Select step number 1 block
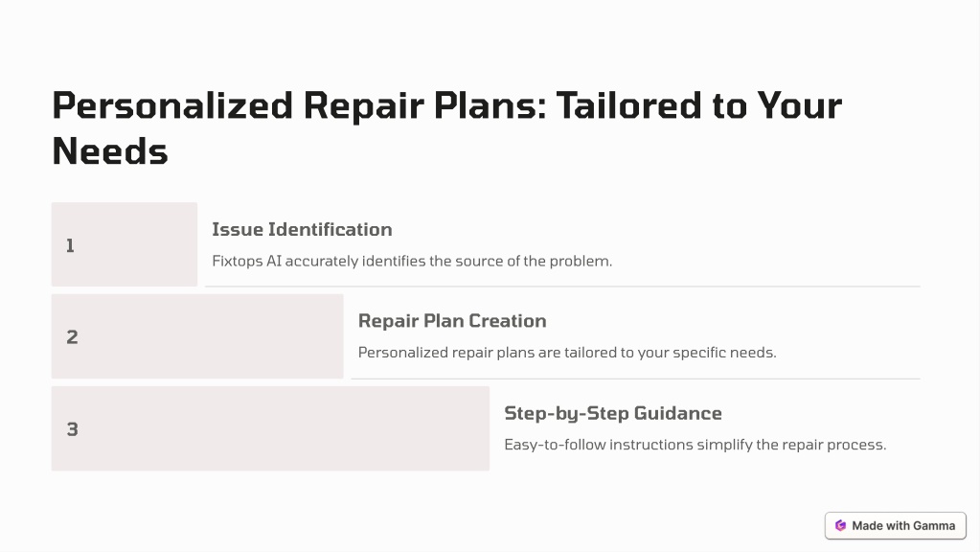The height and width of the screenshot is (552, 980). (125, 244)
